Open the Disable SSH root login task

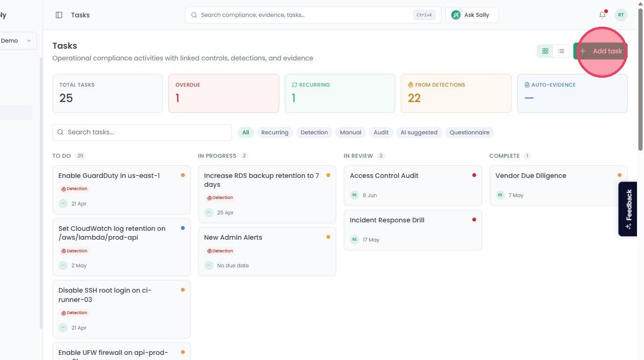(122, 309)
